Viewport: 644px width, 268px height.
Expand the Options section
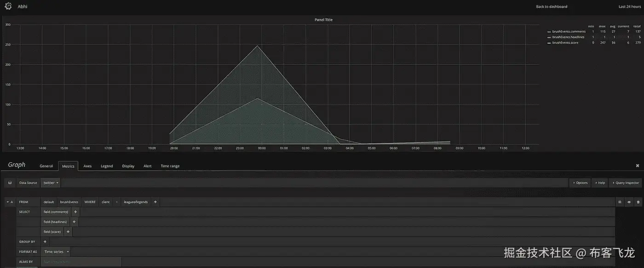[580, 182]
